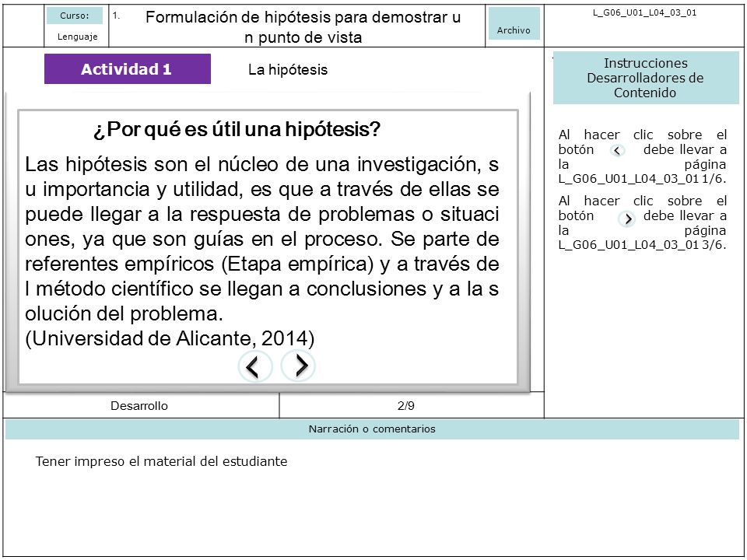
Task: Click the next arrow button in the slide
Action: pyautogui.click(x=298, y=366)
